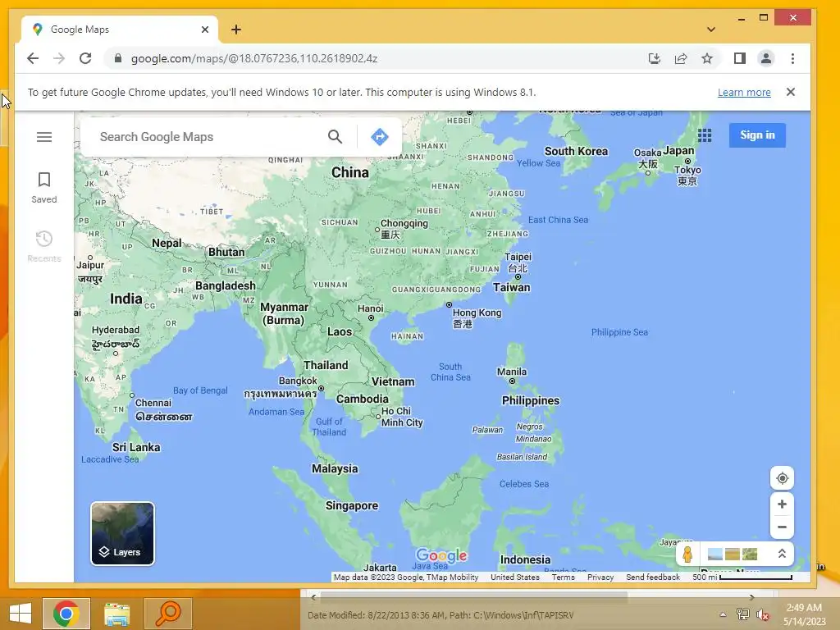This screenshot has height=630, width=840.
Task: Click the Sri Lanka label
Action: coord(136,447)
